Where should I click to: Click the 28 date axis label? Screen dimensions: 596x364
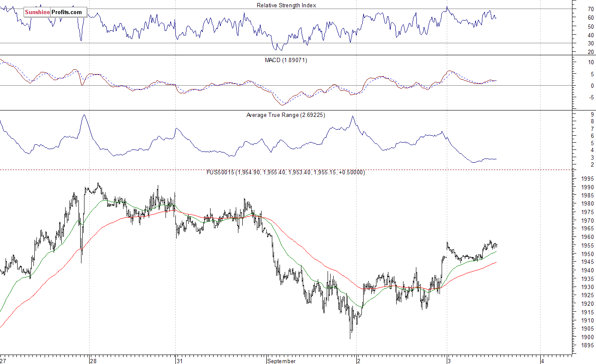click(x=94, y=361)
